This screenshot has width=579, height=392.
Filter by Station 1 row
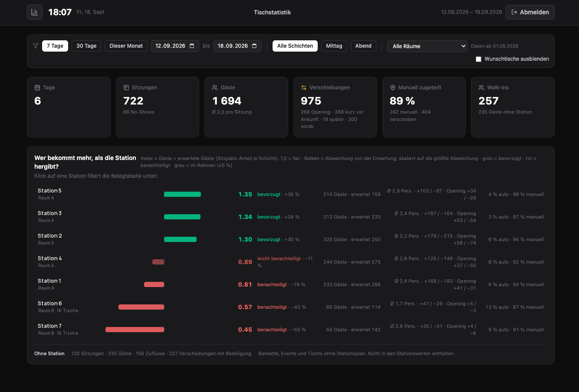point(291,284)
